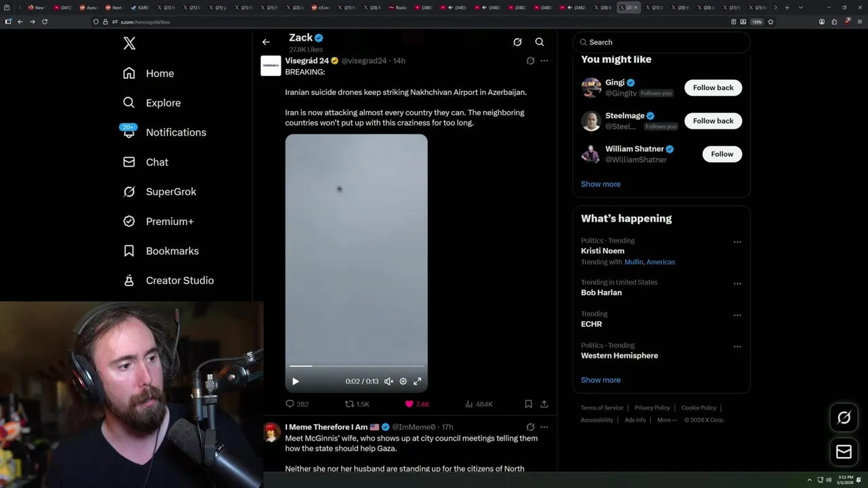The height and width of the screenshot is (488, 868).
Task: Expand the list all tabs chevron
Action: tap(801, 7)
